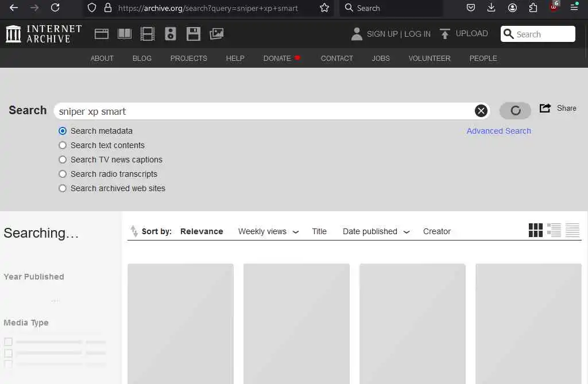Open the HELP menu item

235,58
